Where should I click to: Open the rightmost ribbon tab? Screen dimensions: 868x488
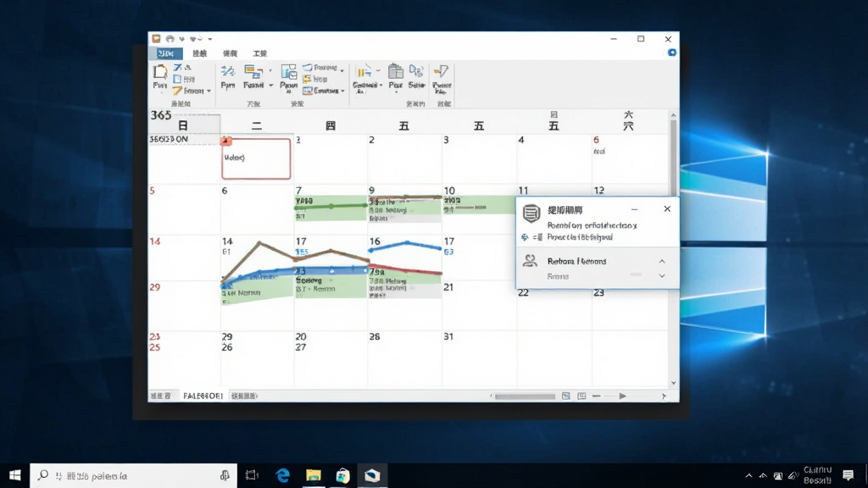coord(259,53)
